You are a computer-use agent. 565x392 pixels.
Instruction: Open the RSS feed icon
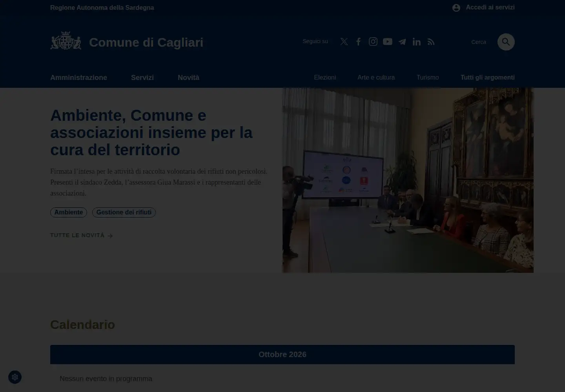pos(431,42)
